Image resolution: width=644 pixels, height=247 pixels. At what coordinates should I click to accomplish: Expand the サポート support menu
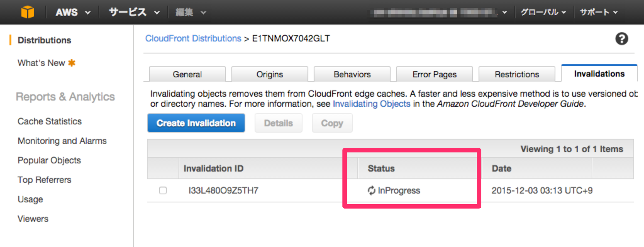coord(599,13)
